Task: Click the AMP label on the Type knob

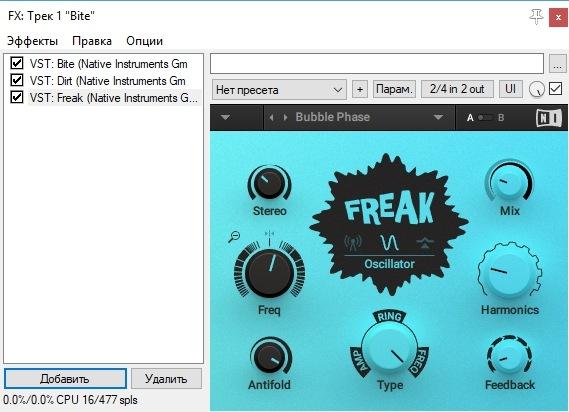Action: 360,361
